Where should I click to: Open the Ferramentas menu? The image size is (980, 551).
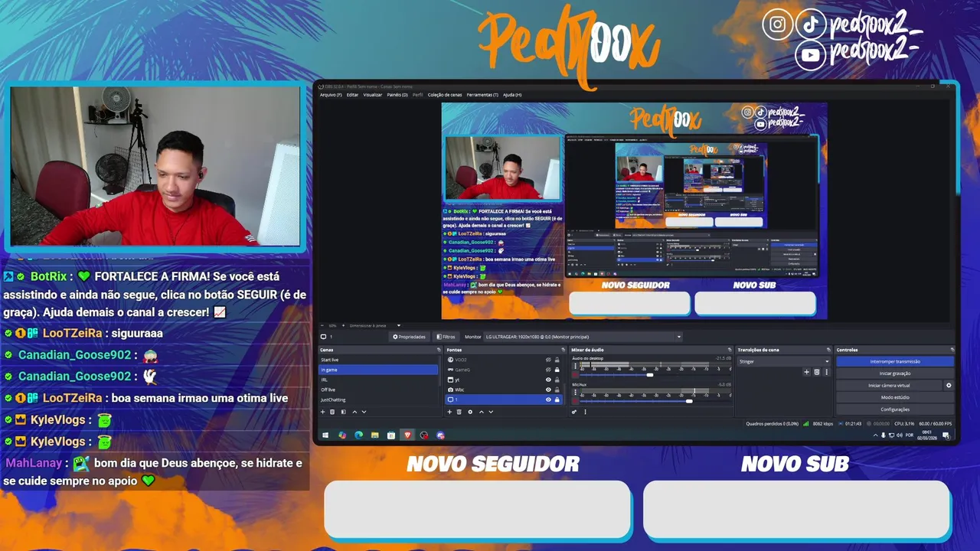[482, 95]
